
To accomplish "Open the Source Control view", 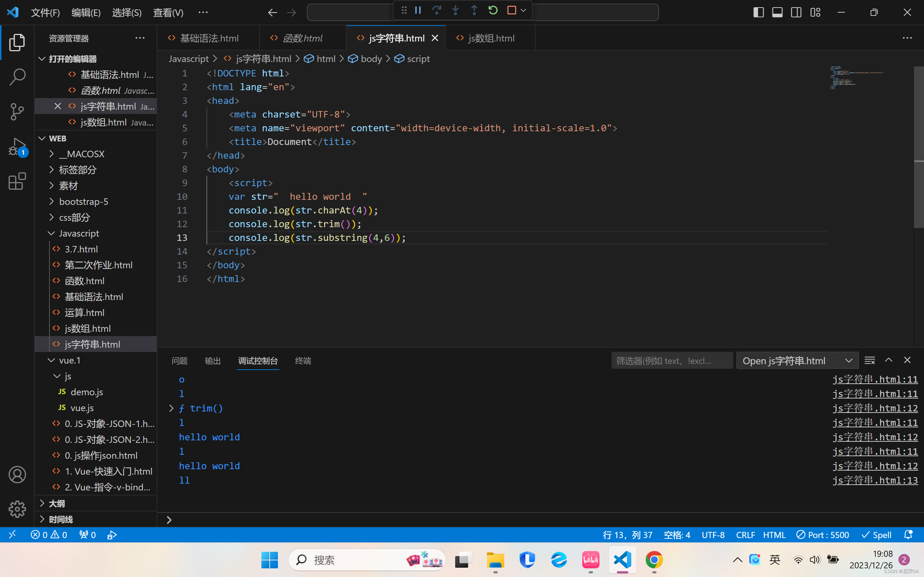I will (17, 111).
